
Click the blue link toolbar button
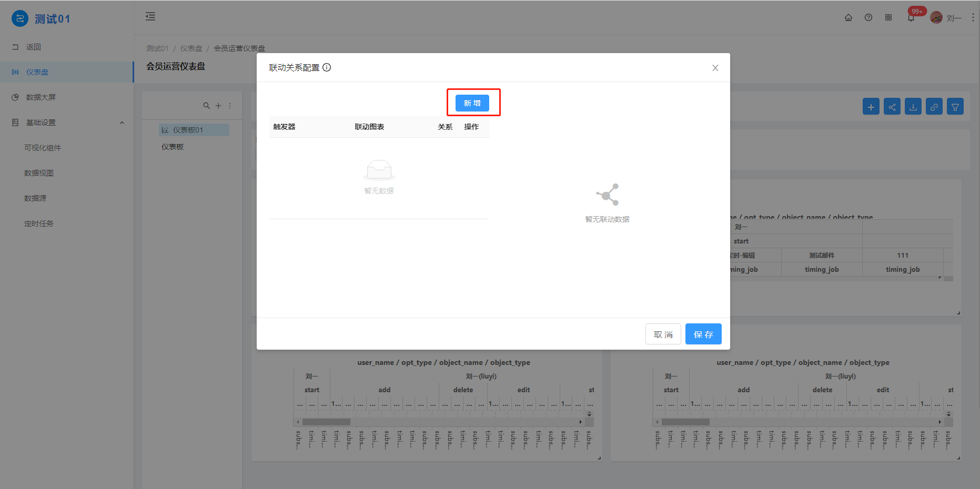coord(934,107)
